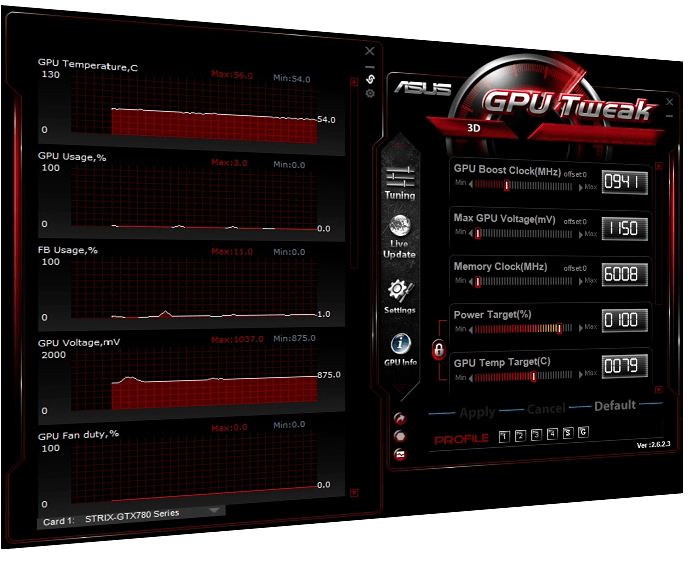Click the sidebar down chevron below GPU Info
The height and width of the screenshot is (570, 690).
[400, 388]
